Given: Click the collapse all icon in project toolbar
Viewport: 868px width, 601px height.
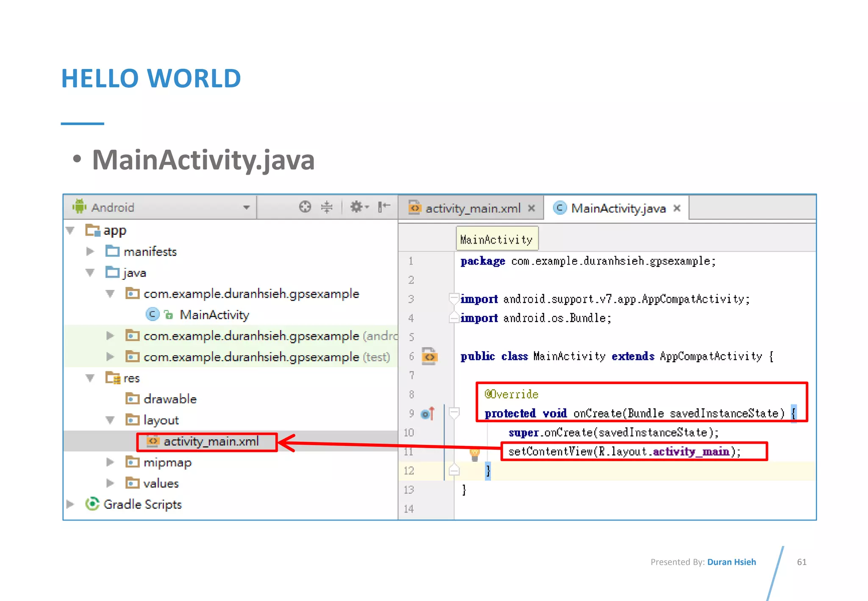Looking at the screenshot, I should tap(326, 207).
